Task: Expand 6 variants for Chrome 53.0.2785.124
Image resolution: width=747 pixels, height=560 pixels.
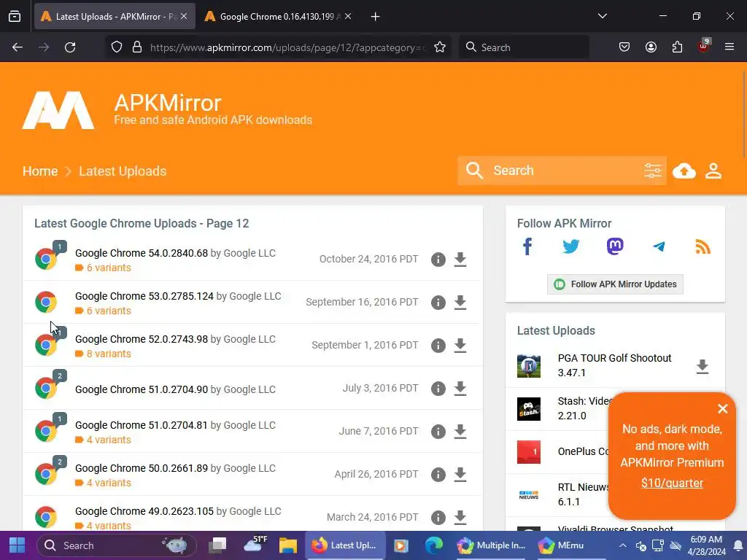Action: (x=103, y=311)
